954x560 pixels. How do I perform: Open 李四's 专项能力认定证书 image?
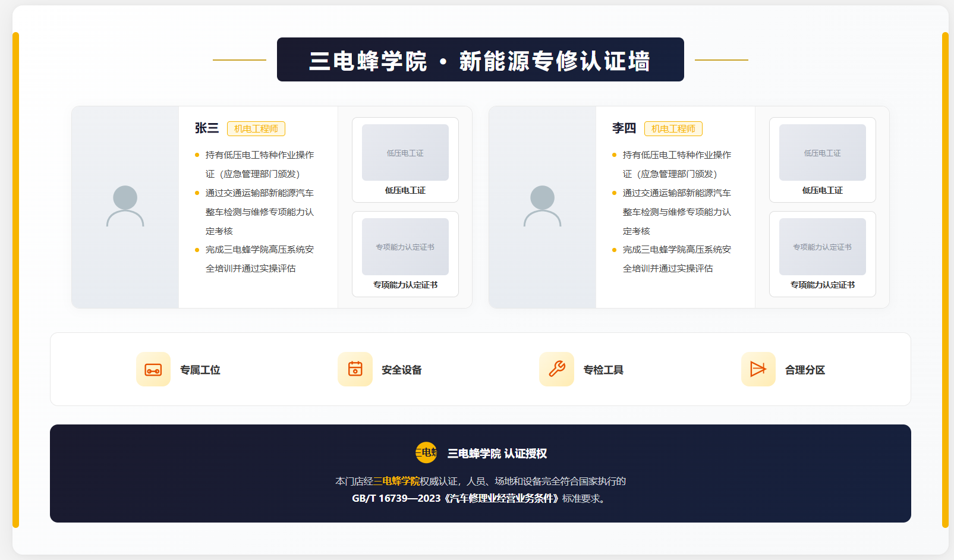(x=823, y=247)
